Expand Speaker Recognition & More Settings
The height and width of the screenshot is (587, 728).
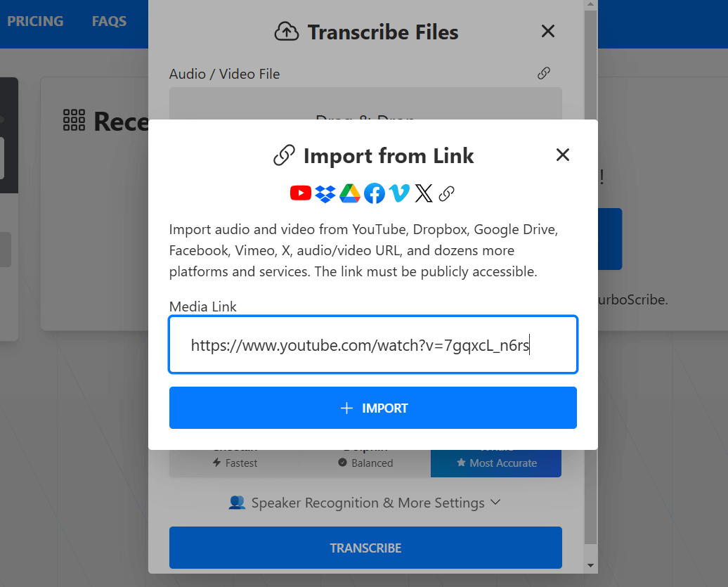(x=365, y=503)
